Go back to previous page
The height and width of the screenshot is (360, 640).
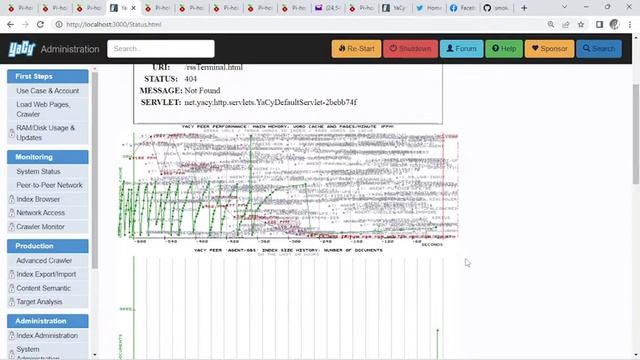(x=10, y=24)
